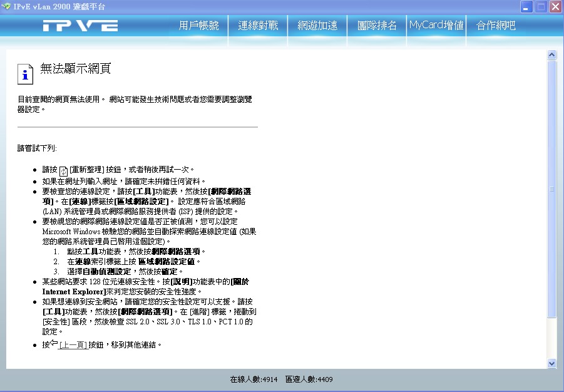Open the MyCard增值 tab
The image size is (564, 392).
436,25
